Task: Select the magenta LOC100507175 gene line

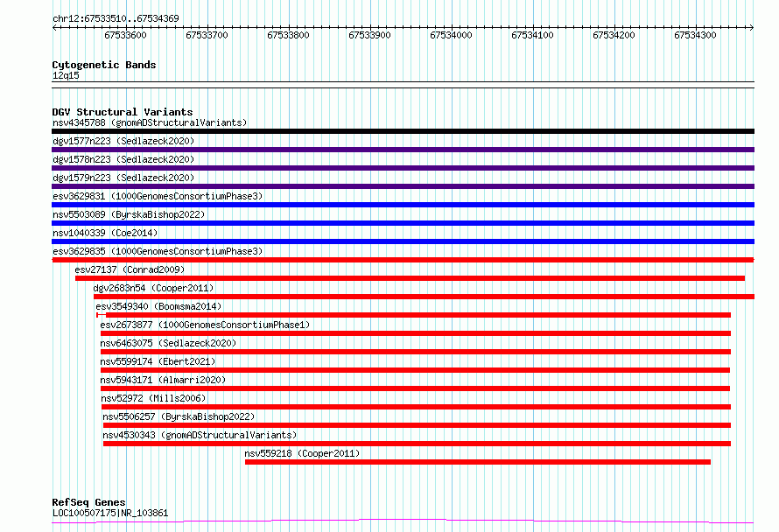Action: click(403, 521)
